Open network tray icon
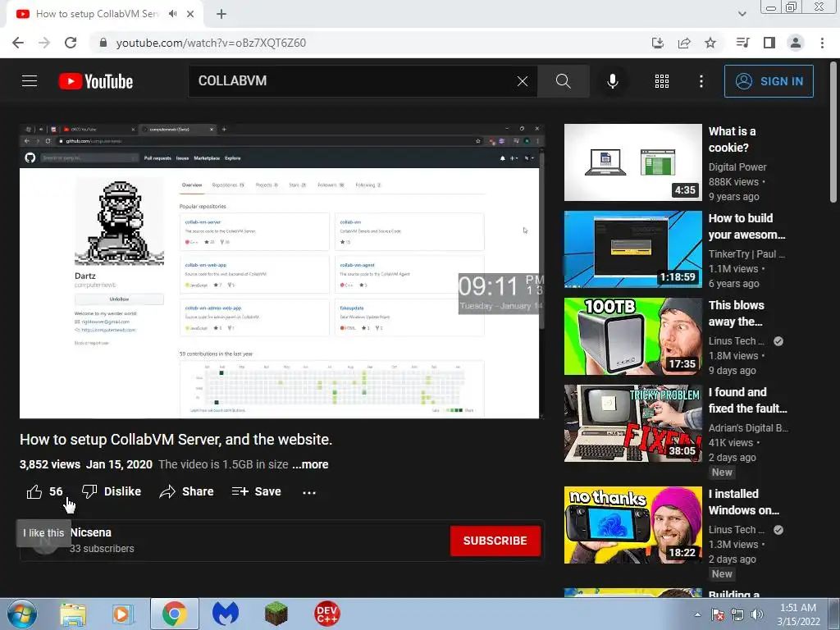This screenshot has height=630, width=840. (737, 614)
